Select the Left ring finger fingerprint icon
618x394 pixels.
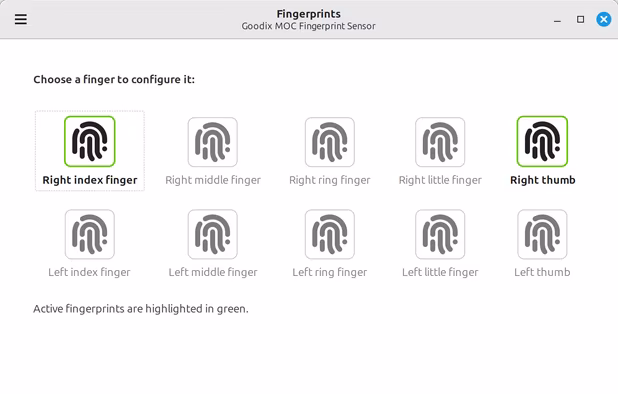[x=329, y=234]
